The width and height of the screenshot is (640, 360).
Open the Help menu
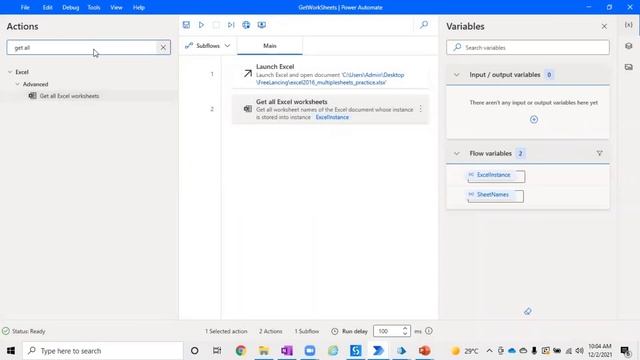click(x=139, y=7)
